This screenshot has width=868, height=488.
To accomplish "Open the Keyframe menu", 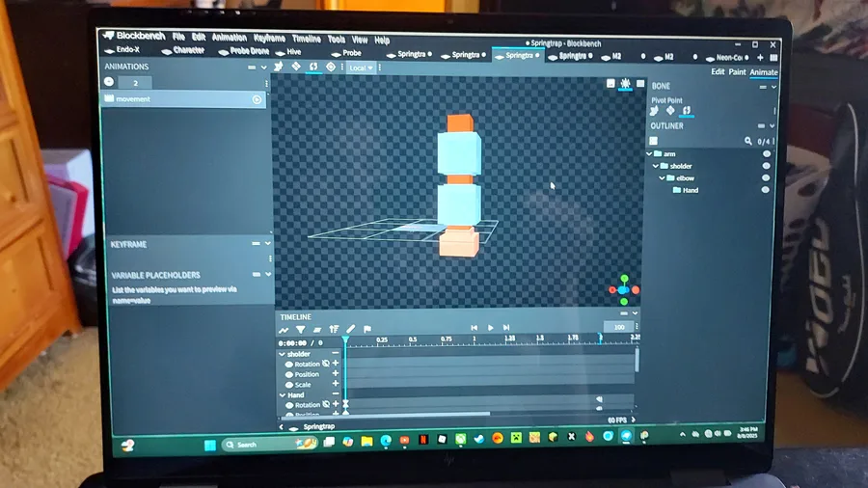I will click(269, 39).
